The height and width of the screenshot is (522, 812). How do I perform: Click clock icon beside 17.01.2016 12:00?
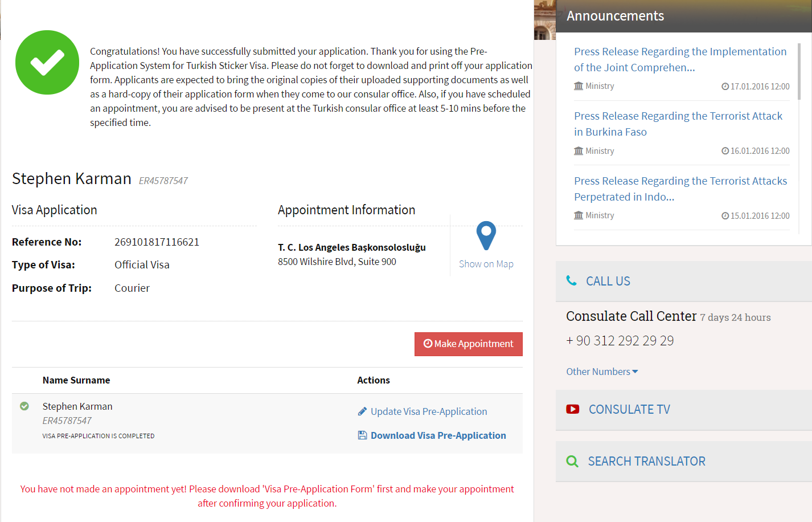tap(725, 87)
